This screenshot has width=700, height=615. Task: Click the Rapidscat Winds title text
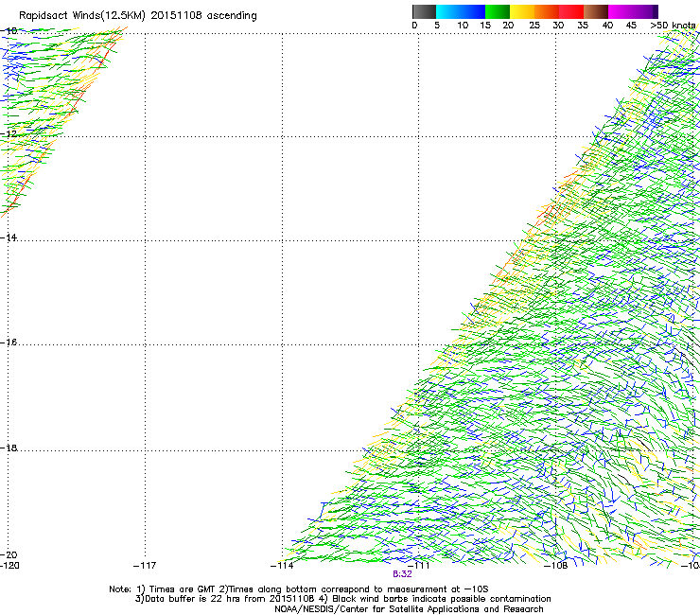pos(138,16)
